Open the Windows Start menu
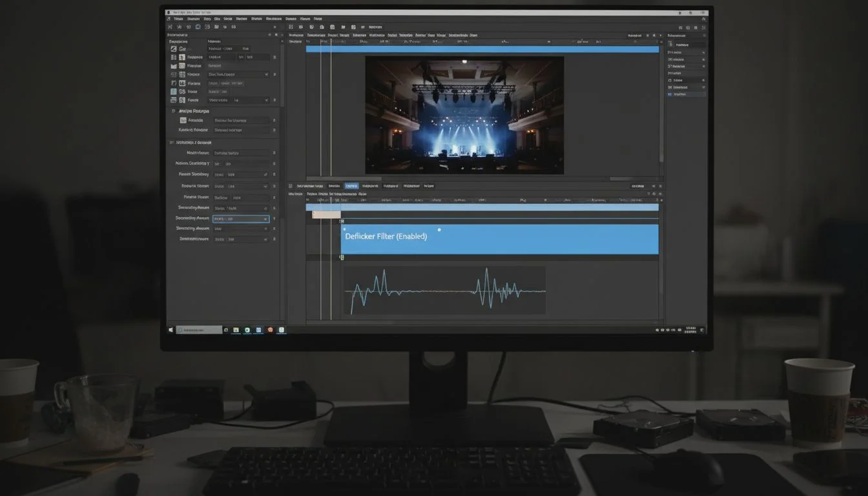Image resolution: width=868 pixels, height=496 pixels. [171, 330]
